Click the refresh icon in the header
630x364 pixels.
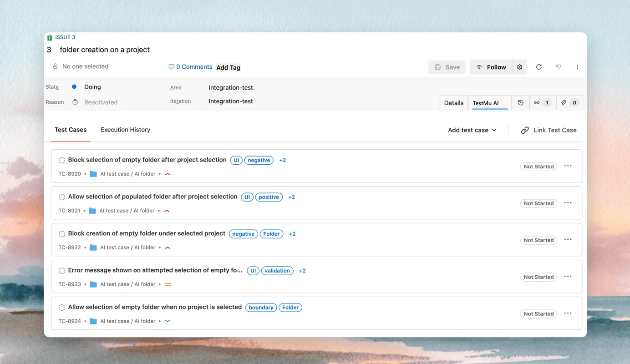539,67
